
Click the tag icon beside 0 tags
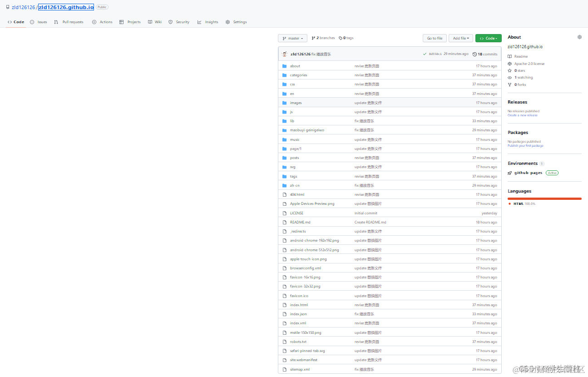pos(341,38)
